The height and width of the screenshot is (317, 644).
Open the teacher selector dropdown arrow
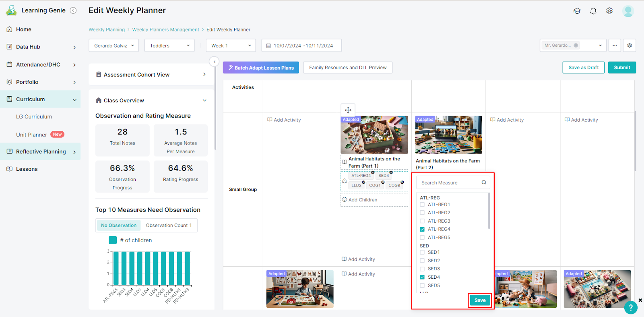(x=600, y=46)
